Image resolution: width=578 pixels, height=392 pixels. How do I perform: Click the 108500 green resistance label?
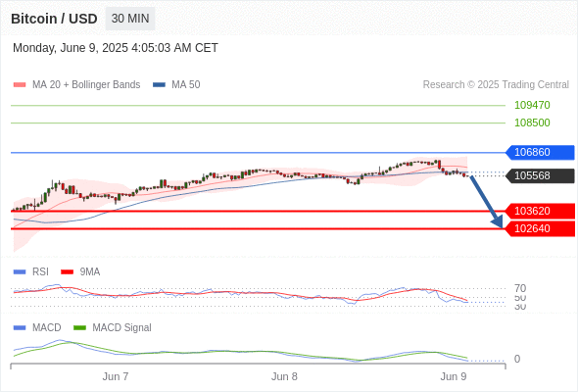pyautogui.click(x=532, y=122)
